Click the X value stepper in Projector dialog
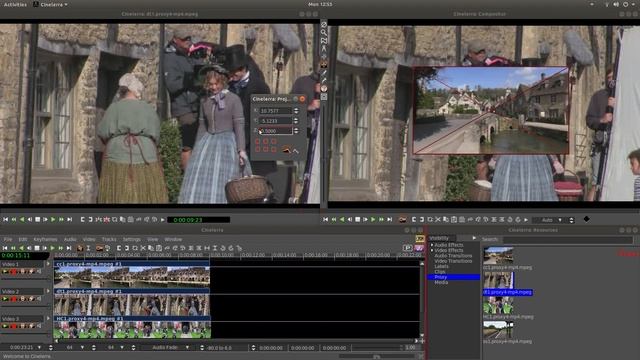The width and height of the screenshot is (640, 360). pyautogui.click(x=296, y=111)
